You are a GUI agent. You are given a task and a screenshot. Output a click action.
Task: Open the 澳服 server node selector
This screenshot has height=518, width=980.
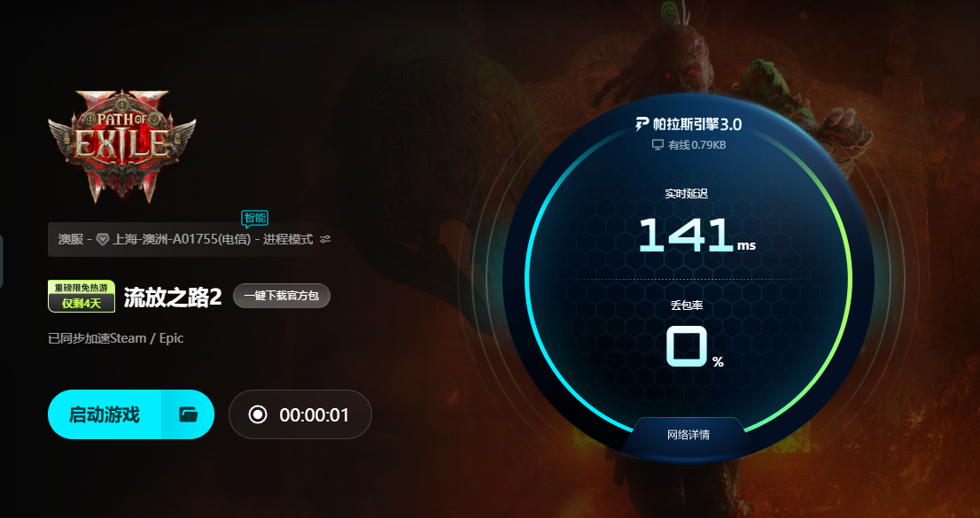(x=190, y=239)
